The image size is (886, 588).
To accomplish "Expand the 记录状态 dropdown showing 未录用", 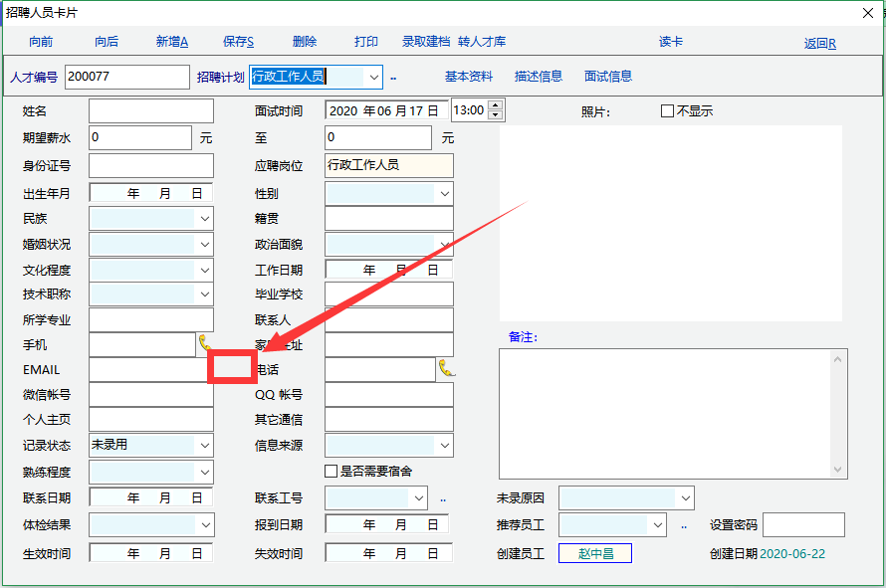I will click(205, 446).
